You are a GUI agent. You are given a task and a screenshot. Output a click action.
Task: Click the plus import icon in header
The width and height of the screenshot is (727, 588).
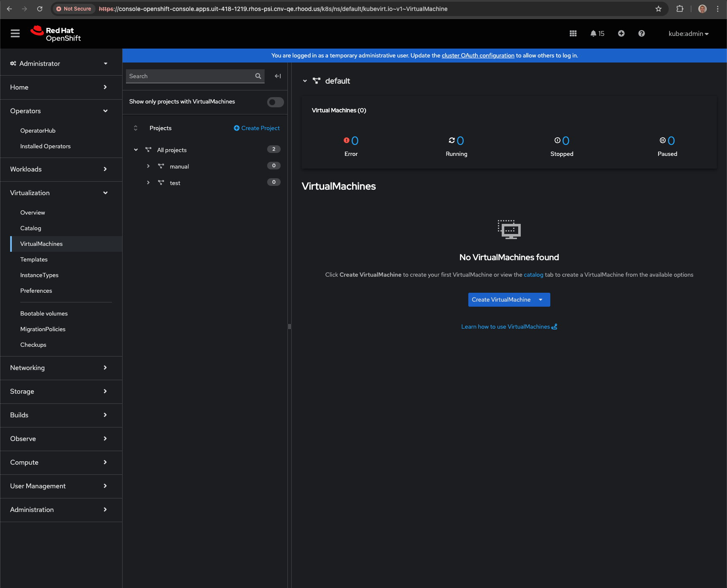pyautogui.click(x=621, y=33)
